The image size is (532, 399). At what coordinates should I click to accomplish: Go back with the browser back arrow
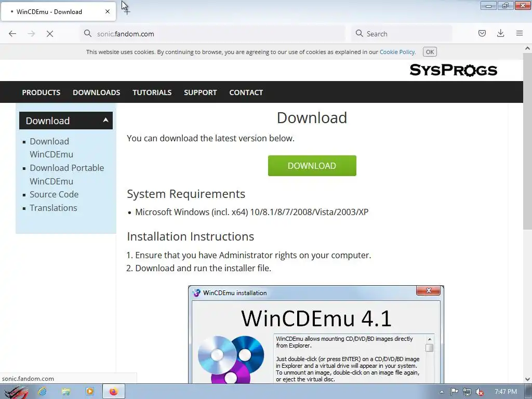tap(12, 34)
